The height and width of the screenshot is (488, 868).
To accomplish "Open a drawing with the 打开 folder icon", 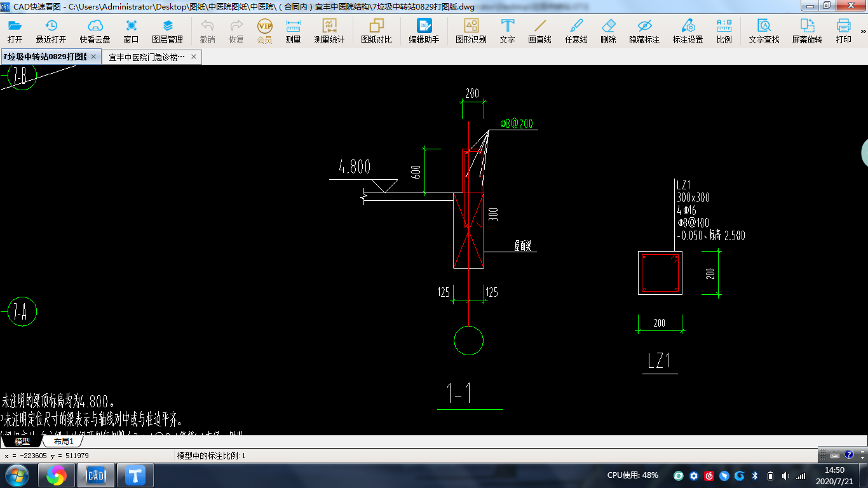I will pyautogui.click(x=15, y=31).
